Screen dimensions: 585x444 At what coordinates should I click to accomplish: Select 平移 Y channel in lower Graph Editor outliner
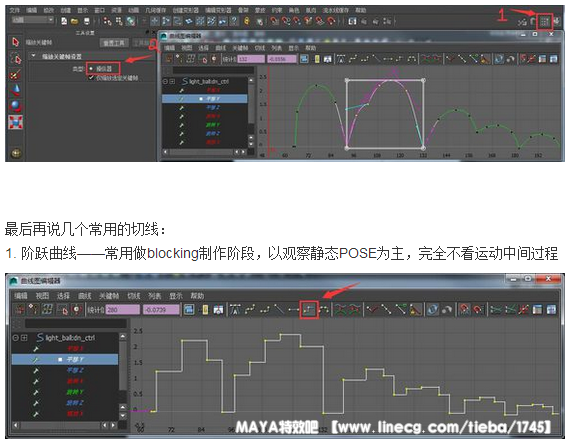[x=65, y=360]
